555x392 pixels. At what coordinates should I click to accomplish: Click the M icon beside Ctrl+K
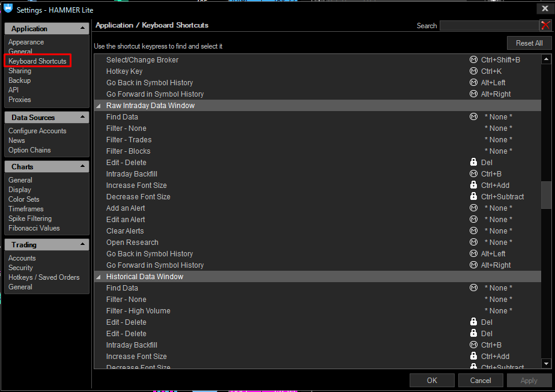473,71
